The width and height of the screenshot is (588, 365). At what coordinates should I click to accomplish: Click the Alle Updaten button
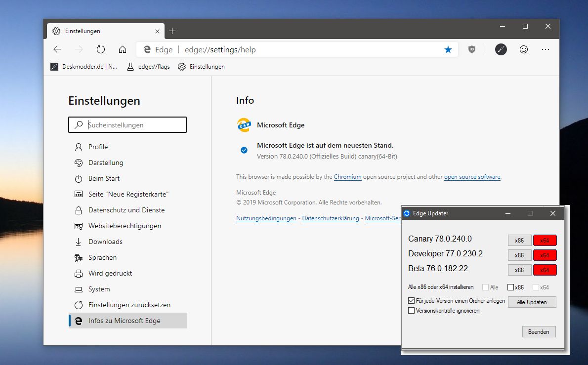click(x=532, y=302)
